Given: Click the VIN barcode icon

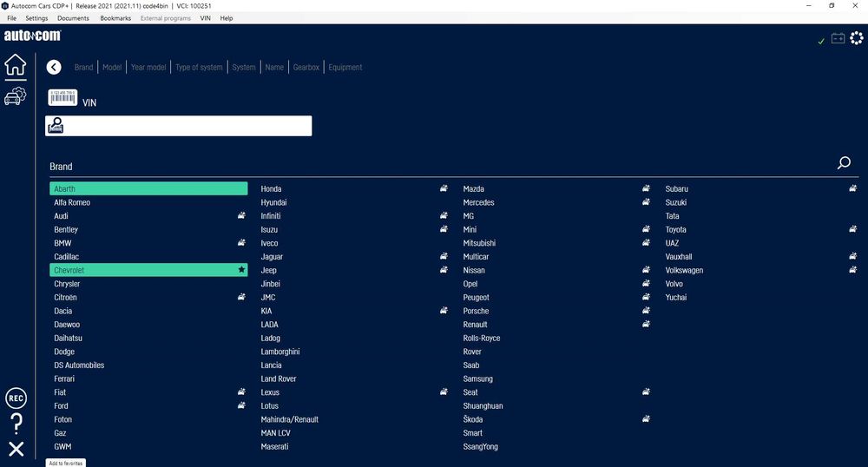Looking at the screenshot, I should point(62,97).
